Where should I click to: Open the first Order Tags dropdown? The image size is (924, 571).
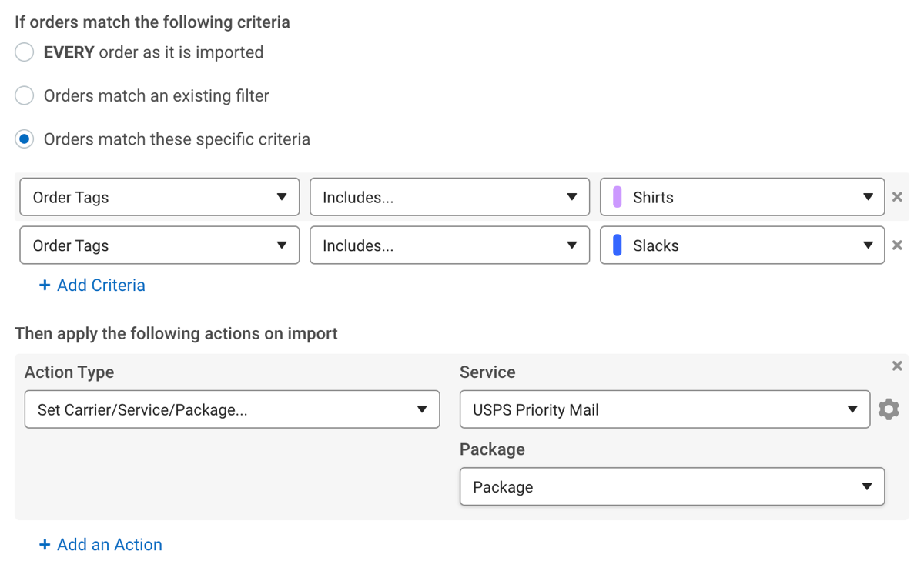coord(159,196)
